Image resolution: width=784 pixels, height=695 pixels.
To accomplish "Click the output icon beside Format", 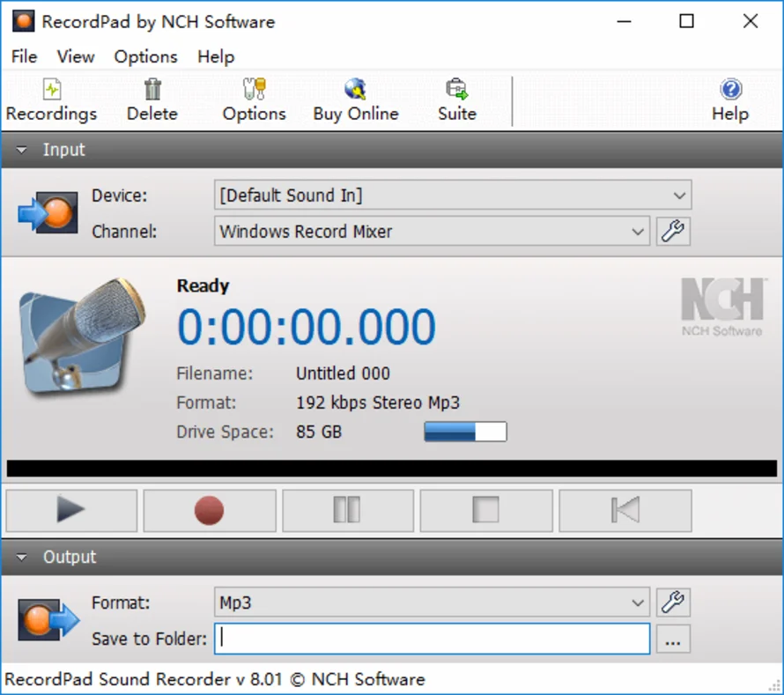I will (48, 620).
